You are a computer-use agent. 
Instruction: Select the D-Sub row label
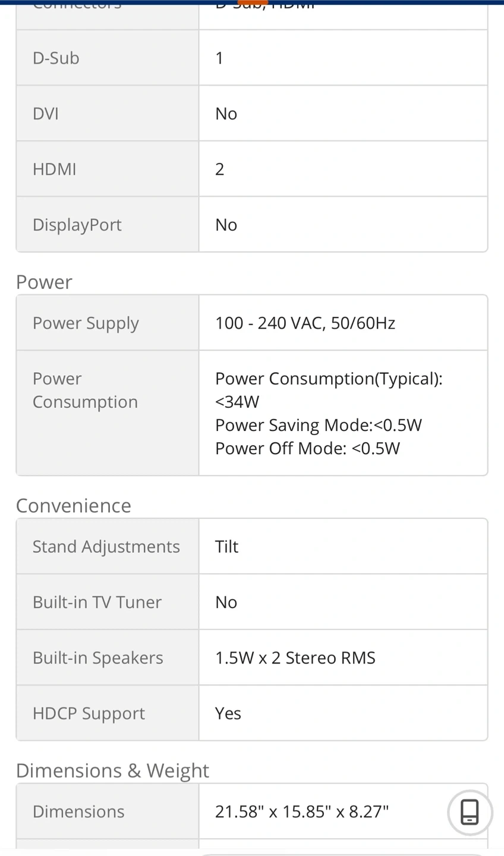[x=56, y=58]
